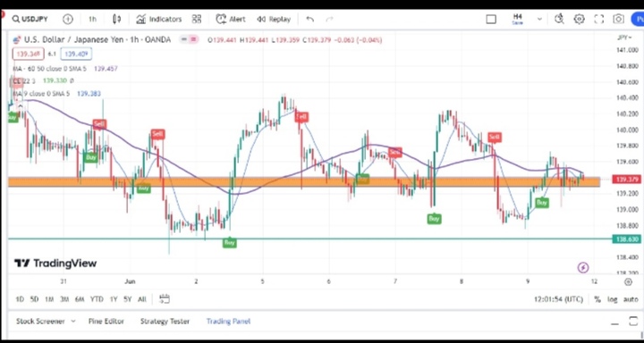Click the collapse arrow under the indicator legends
Image resolution: width=644 pixels, height=343 pixels.
pyautogui.click(x=20, y=106)
